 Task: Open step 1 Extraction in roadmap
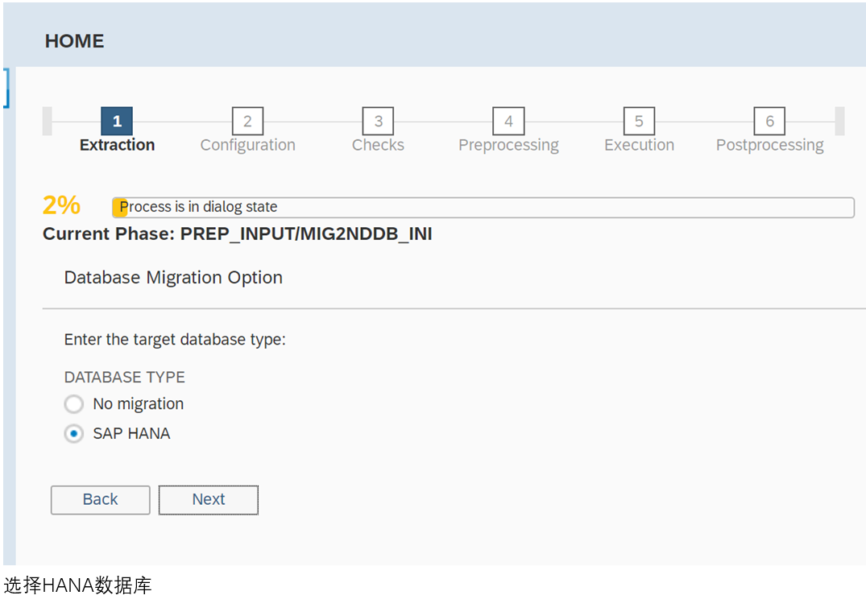point(117,122)
